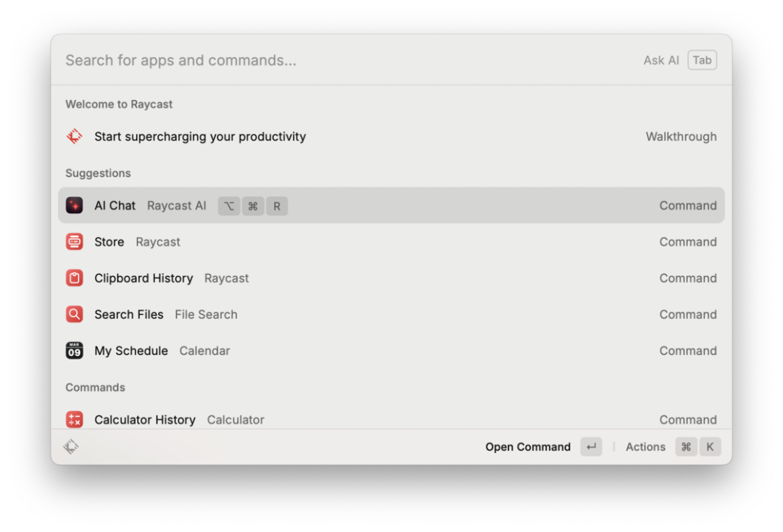Click the Walkthrough label

coord(681,136)
